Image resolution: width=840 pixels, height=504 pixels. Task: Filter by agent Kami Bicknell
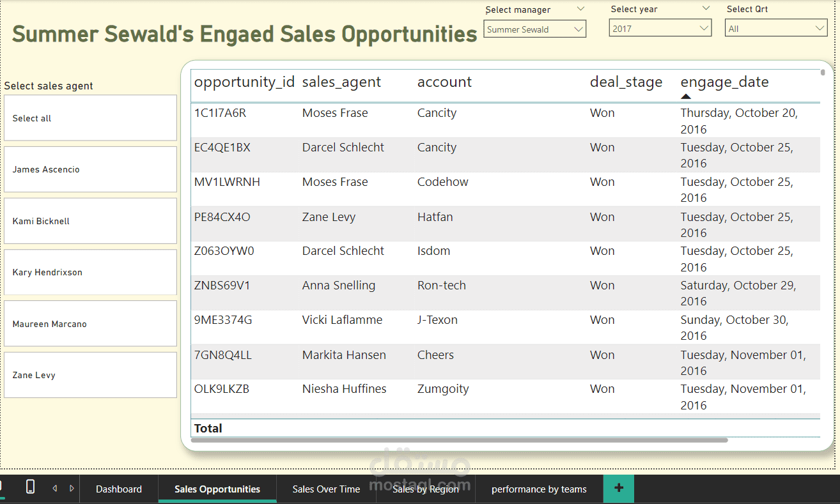[x=90, y=221]
